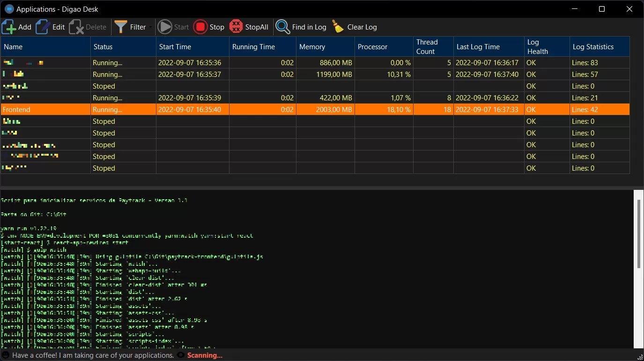Sort by Memory column header
The image size is (644, 361).
pos(325,47)
